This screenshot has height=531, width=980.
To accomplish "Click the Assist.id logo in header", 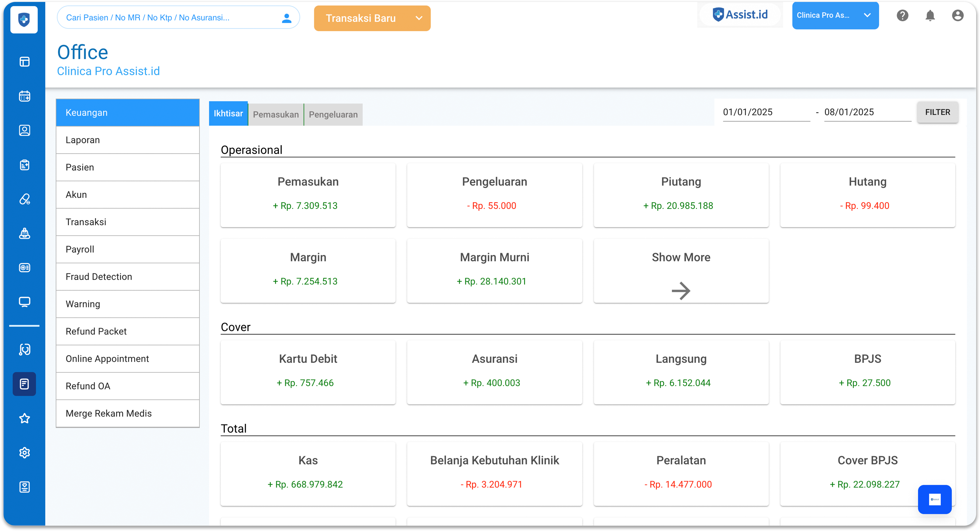I will 740,15.
